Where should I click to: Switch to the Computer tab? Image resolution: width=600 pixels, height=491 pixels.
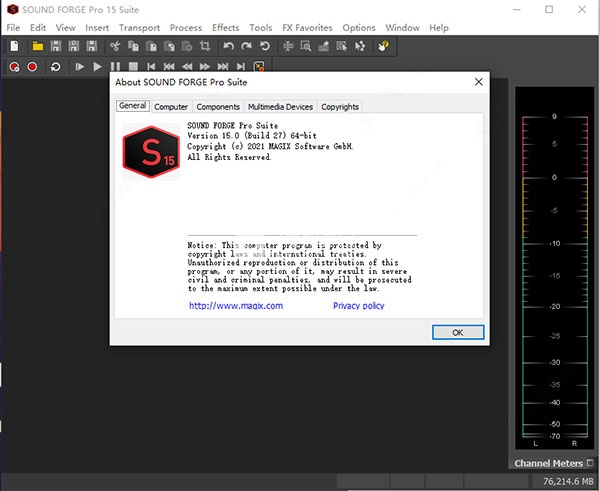(171, 107)
